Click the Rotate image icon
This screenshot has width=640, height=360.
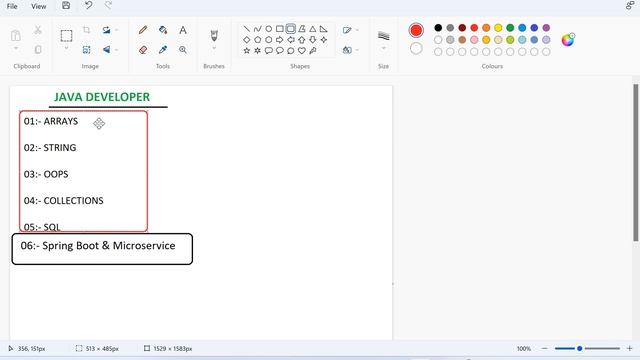(x=107, y=30)
